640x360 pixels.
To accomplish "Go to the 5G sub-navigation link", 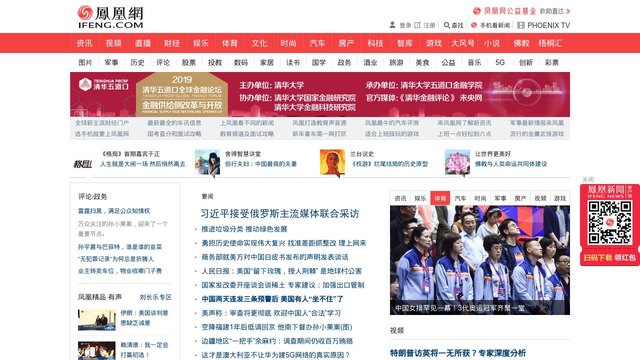I will pyautogui.click(x=500, y=62).
